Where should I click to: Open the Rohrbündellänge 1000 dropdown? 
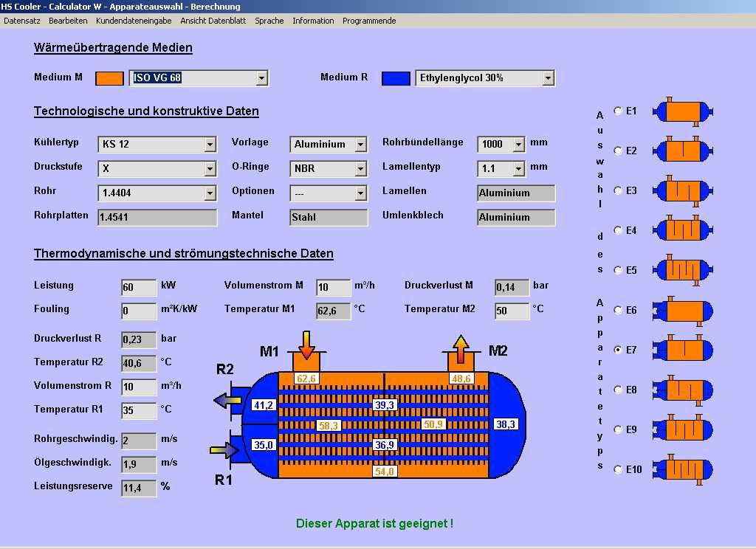point(518,145)
